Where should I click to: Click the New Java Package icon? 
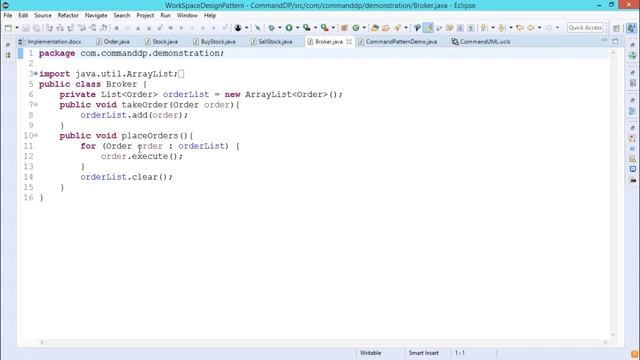pos(344,28)
